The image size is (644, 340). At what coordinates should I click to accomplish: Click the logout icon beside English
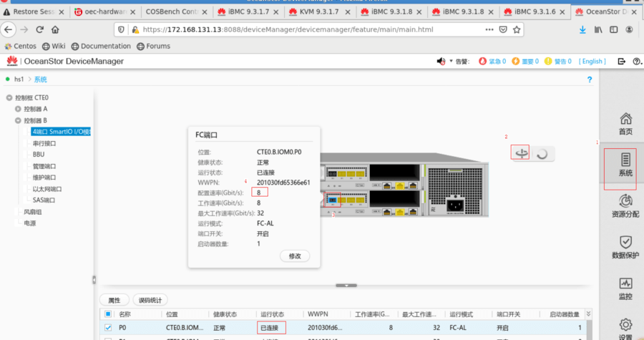pyautogui.click(x=618, y=62)
